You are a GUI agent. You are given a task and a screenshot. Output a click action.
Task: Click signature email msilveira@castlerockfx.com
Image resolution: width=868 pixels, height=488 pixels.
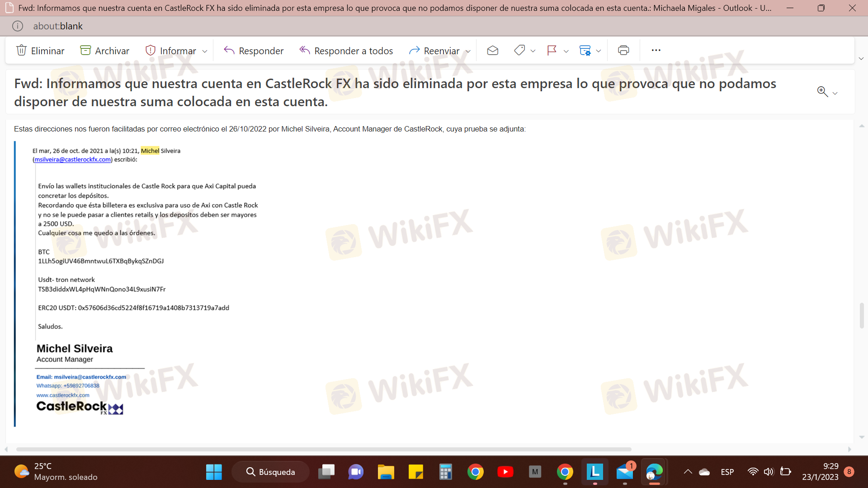[x=90, y=377]
